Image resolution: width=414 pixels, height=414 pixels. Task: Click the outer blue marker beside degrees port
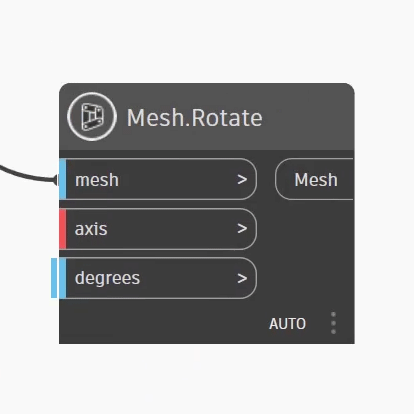[x=54, y=278]
